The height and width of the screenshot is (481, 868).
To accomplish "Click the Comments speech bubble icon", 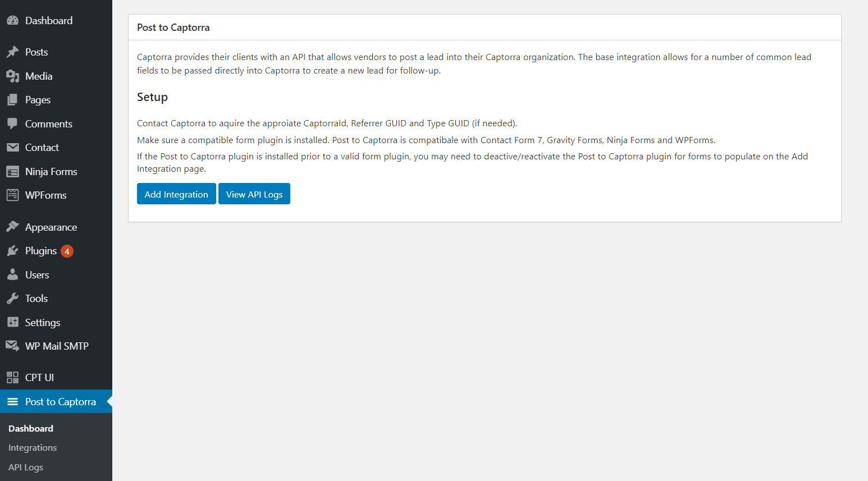I will (12, 124).
